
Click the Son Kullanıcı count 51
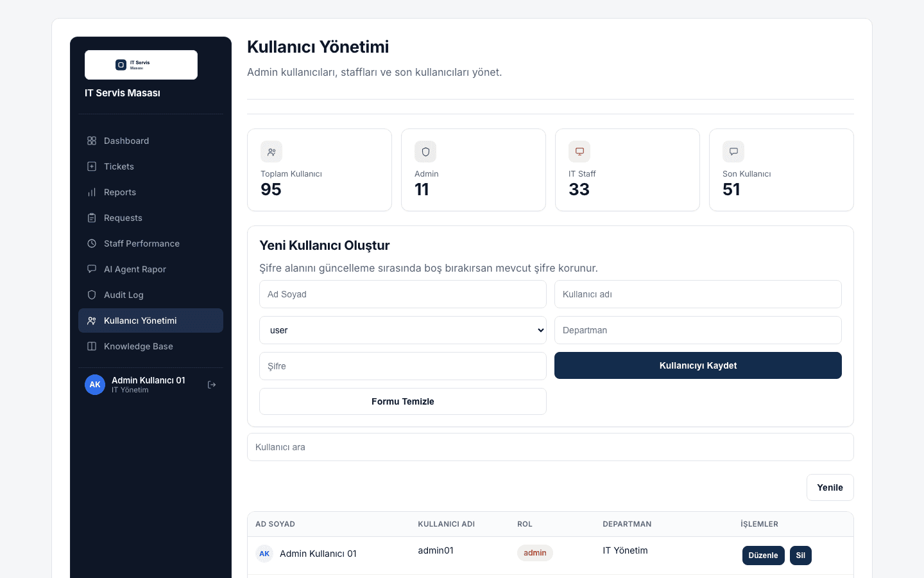pyautogui.click(x=732, y=189)
